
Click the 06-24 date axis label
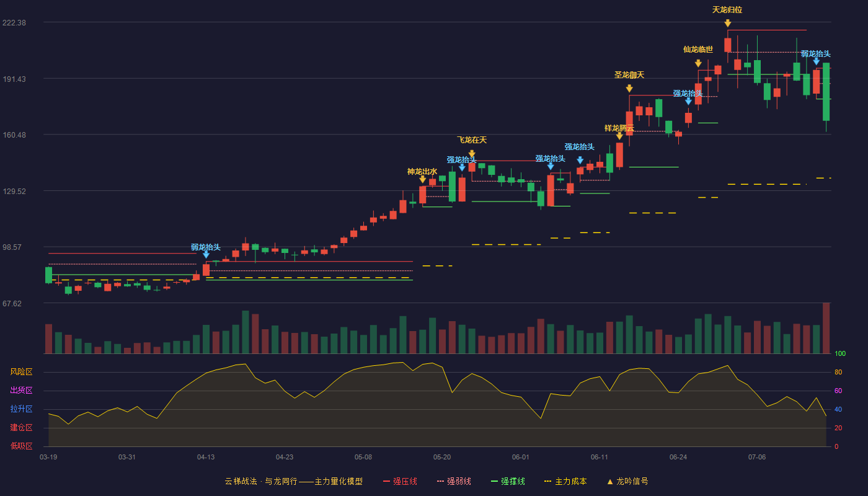click(678, 457)
